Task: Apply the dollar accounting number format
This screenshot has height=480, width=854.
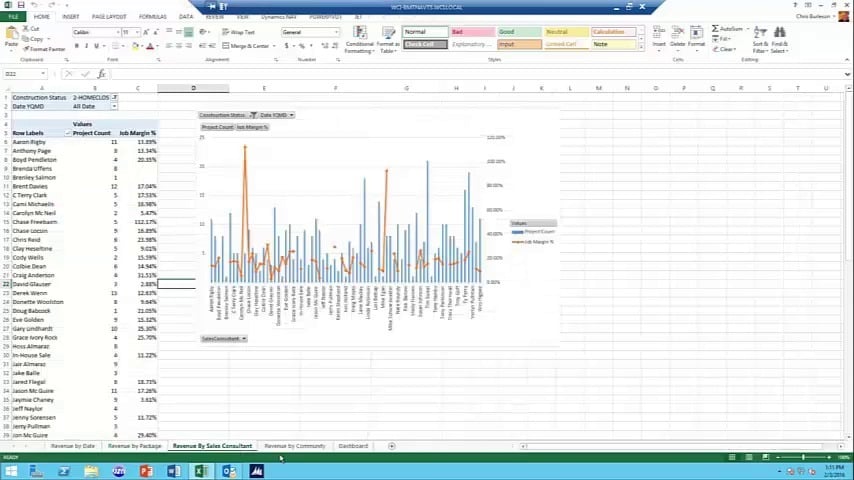Action: 286,46
